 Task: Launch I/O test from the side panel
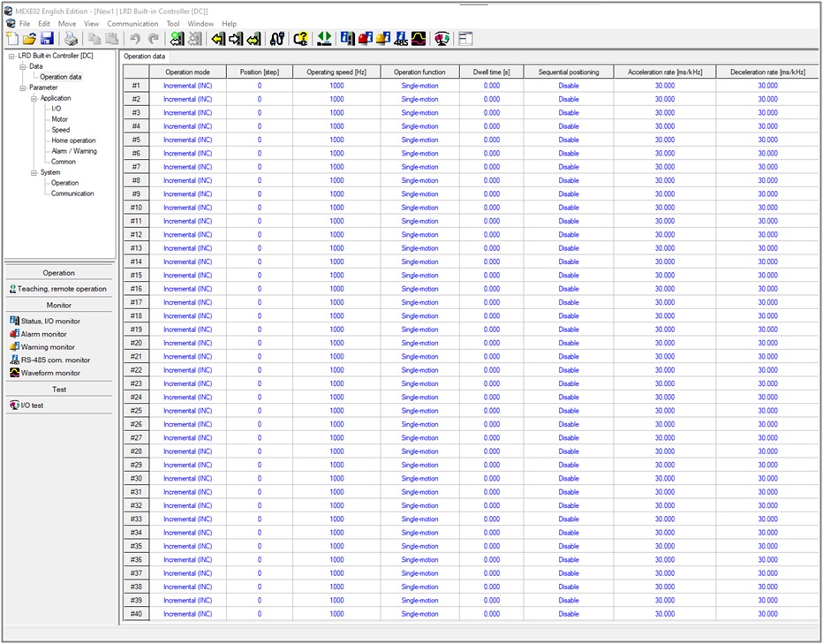point(32,405)
